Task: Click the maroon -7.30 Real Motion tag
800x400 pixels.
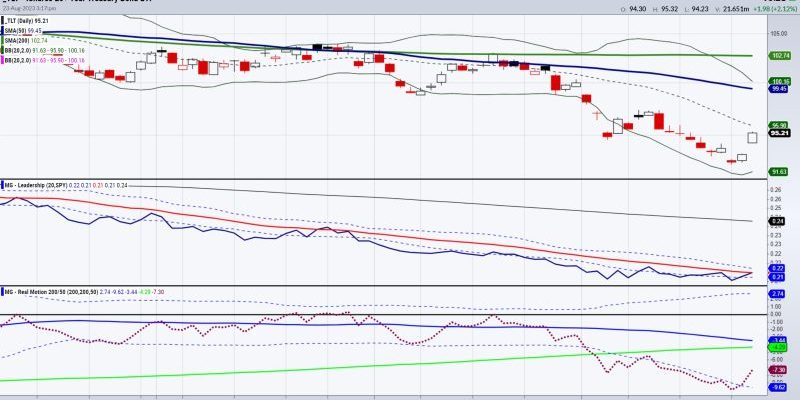Action: click(778, 370)
